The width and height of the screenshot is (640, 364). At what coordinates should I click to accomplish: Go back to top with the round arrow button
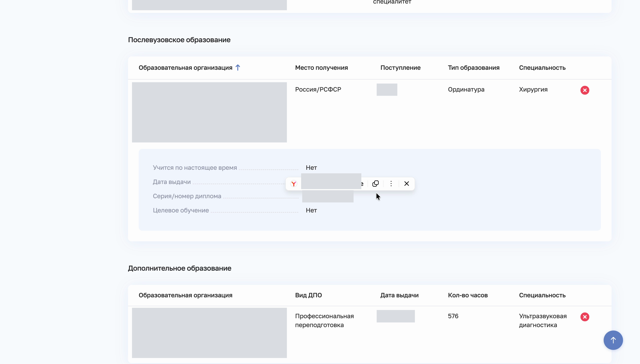point(613,340)
